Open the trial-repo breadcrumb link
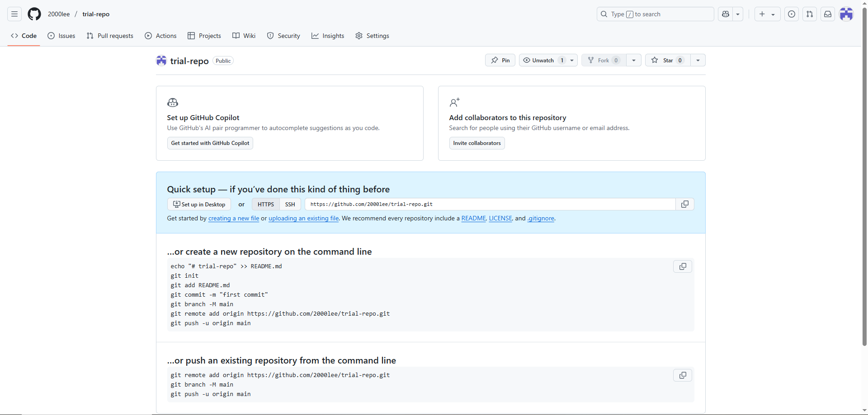The height and width of the screenshot is (415, 868). tap(96, 14)
